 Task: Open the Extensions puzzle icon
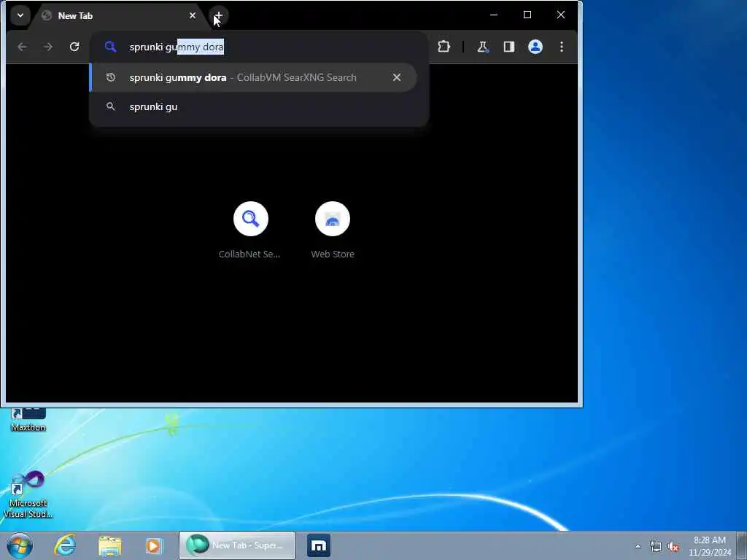[x=444, y=47]
